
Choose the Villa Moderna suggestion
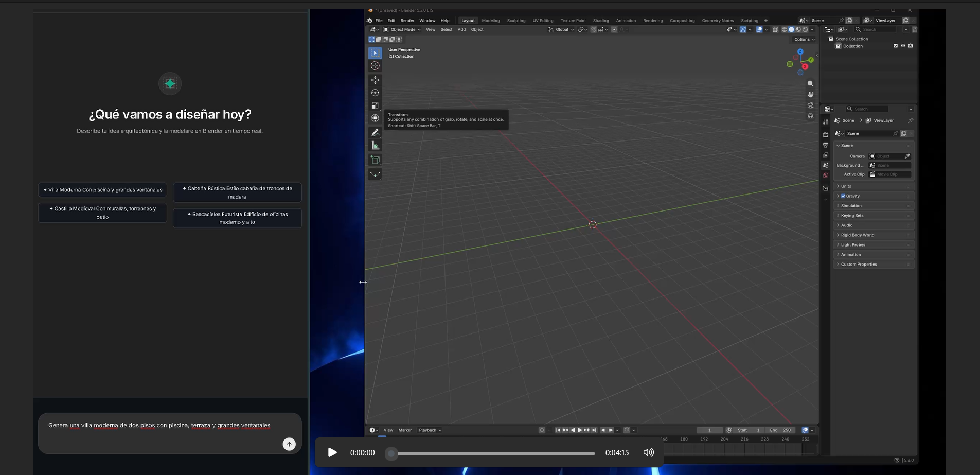coord(102,190)
